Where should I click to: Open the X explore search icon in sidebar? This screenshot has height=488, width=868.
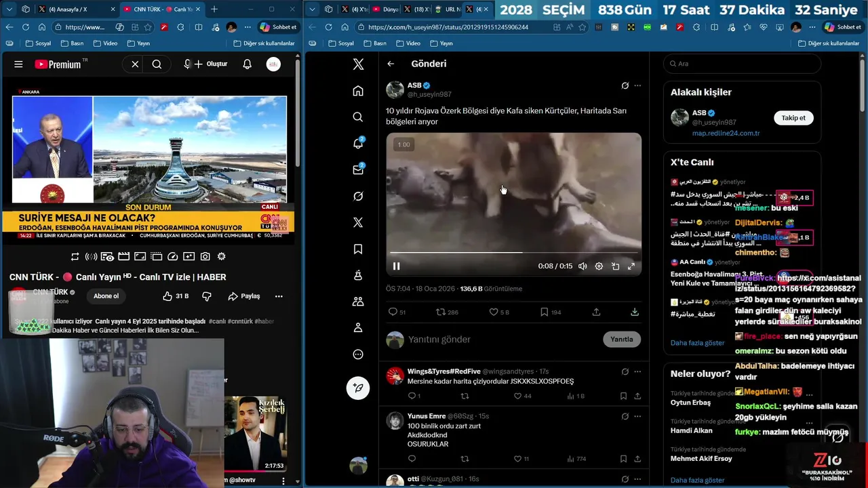coord(358,117)
